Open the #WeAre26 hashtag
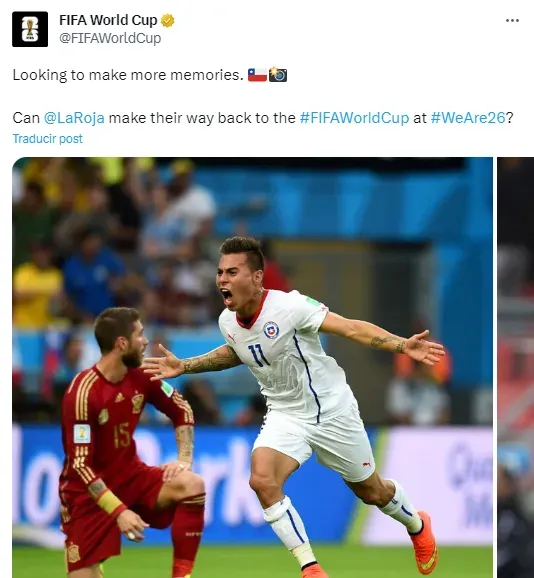534x578 pixels. tap(468, 118)
